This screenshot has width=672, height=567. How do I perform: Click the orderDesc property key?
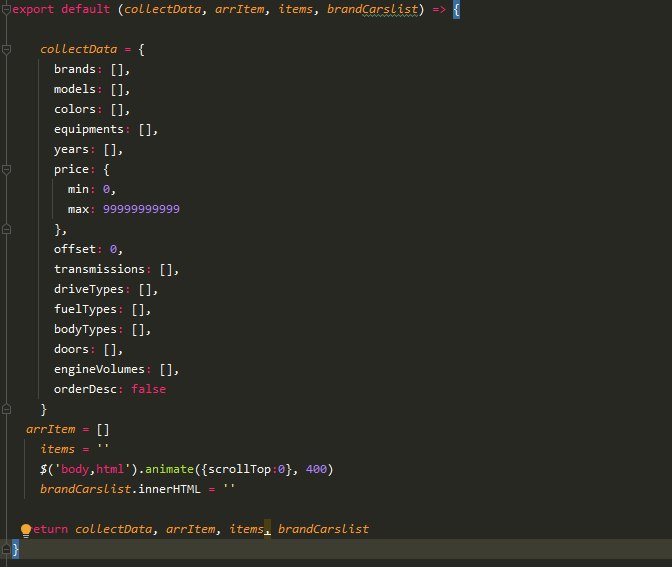point(85,389)
